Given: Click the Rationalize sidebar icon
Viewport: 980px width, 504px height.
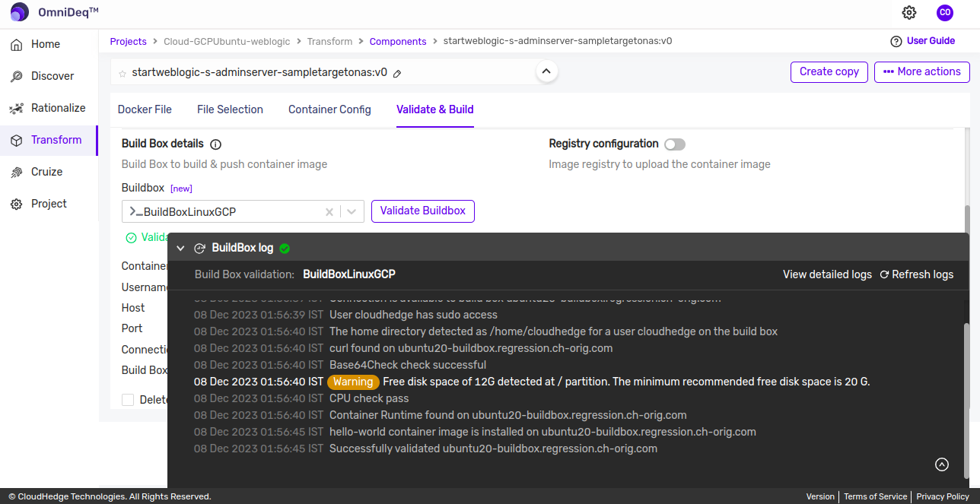Looking at the screenshot, I should point(16,109).
